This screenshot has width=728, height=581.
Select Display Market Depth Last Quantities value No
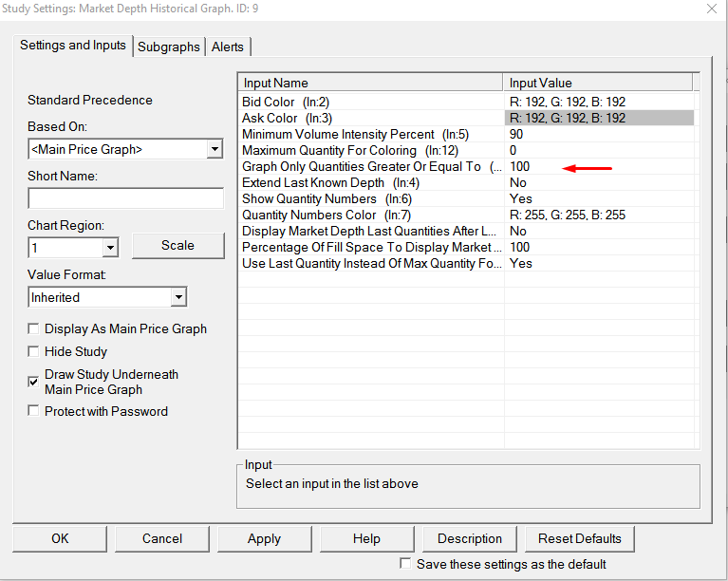click(599, 232)
